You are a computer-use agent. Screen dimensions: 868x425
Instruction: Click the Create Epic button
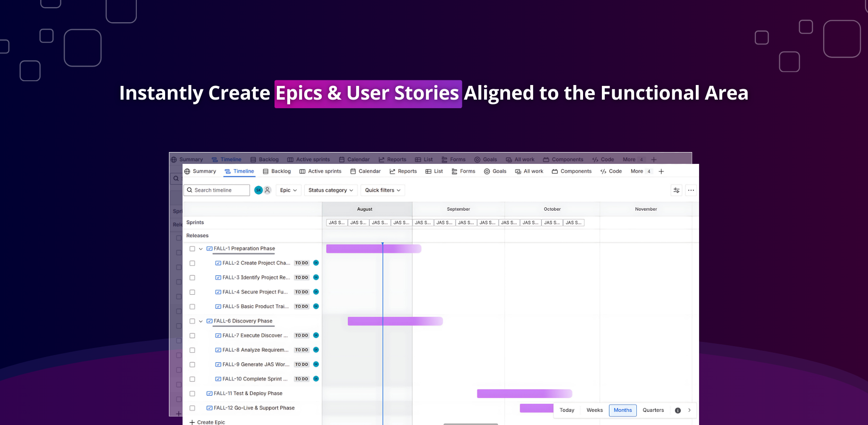tap(207, 422)
